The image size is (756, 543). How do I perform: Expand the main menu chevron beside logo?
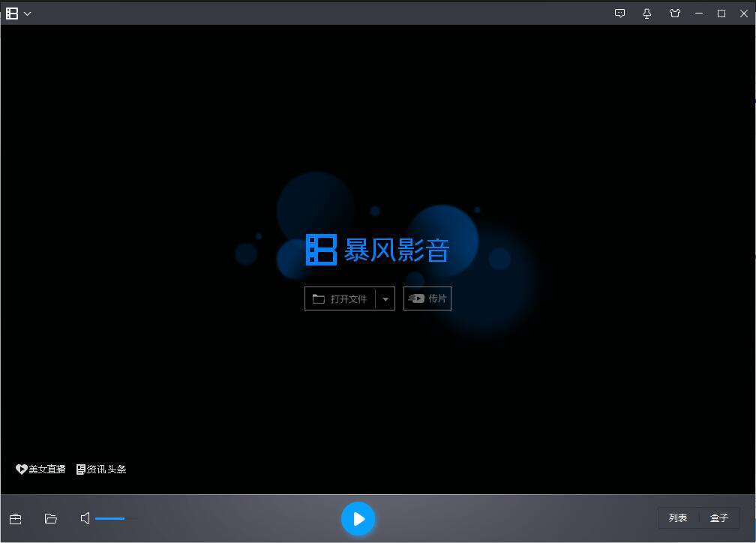(x=28, y=13)
